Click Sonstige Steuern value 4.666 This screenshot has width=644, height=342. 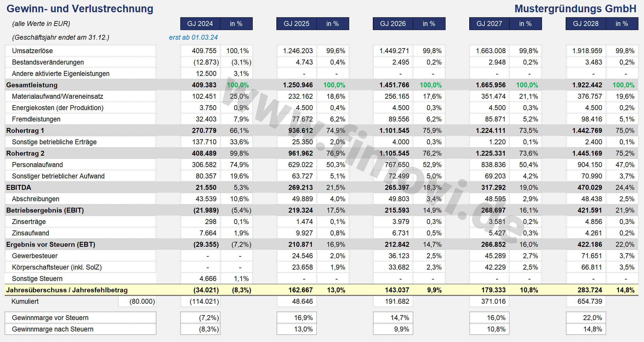[208, 279]
